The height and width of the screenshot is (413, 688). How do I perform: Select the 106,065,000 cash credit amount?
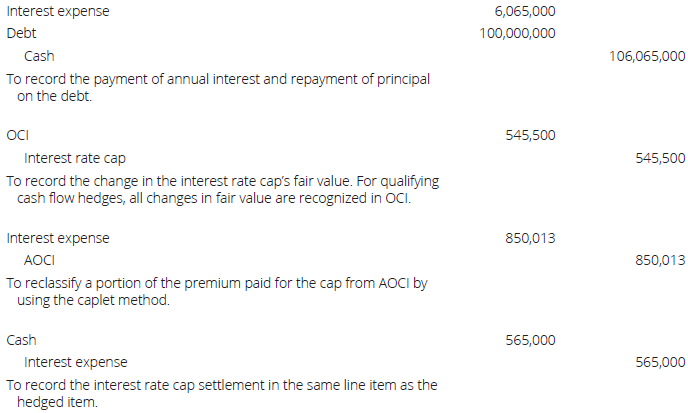[x=647, y=57]
